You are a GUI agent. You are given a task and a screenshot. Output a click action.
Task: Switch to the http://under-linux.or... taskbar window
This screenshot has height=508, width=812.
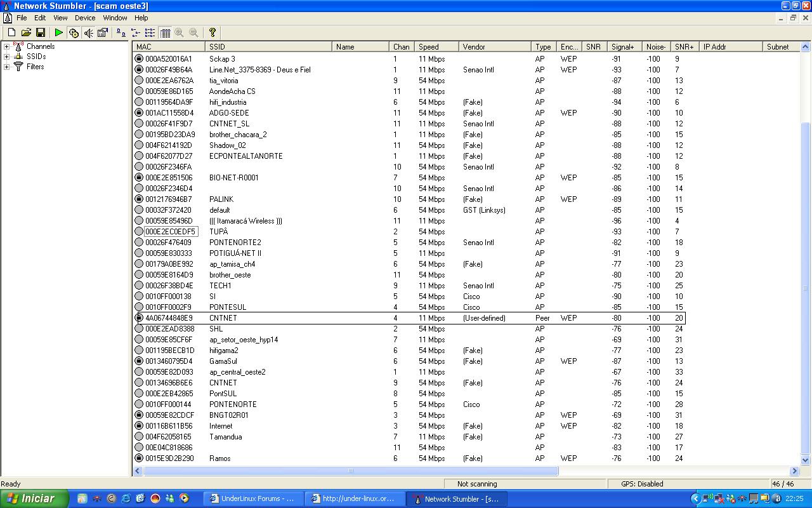coord(354,499)
